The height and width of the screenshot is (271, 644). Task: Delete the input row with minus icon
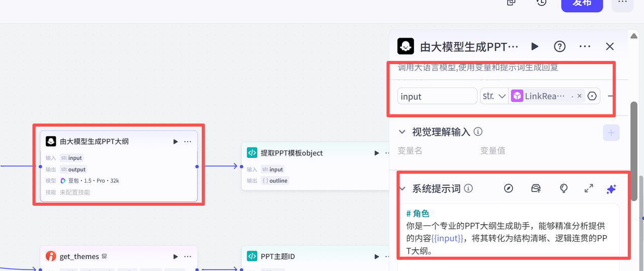611,96
